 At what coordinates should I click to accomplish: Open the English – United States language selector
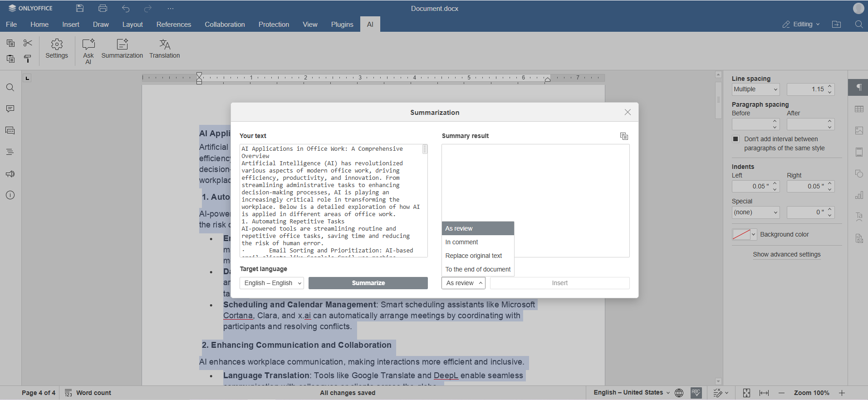(x=632, y=393)
